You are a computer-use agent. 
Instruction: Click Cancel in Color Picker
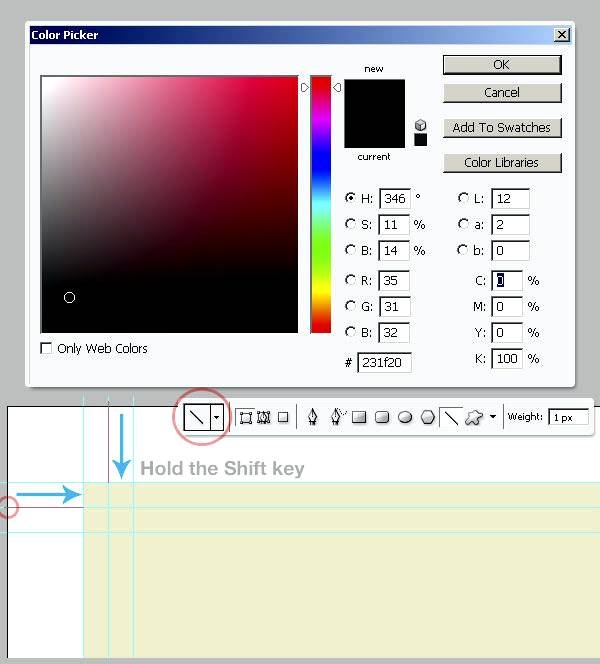coord(502,93)
